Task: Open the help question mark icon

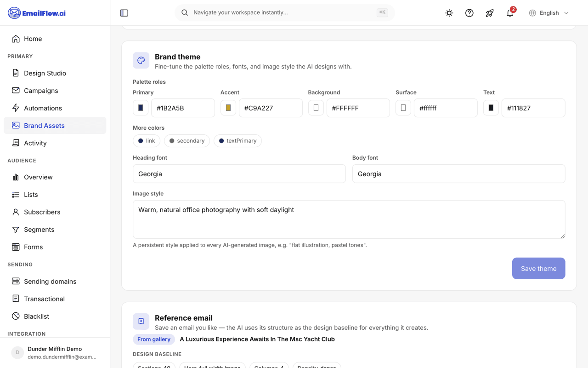Action: (469, 13)
